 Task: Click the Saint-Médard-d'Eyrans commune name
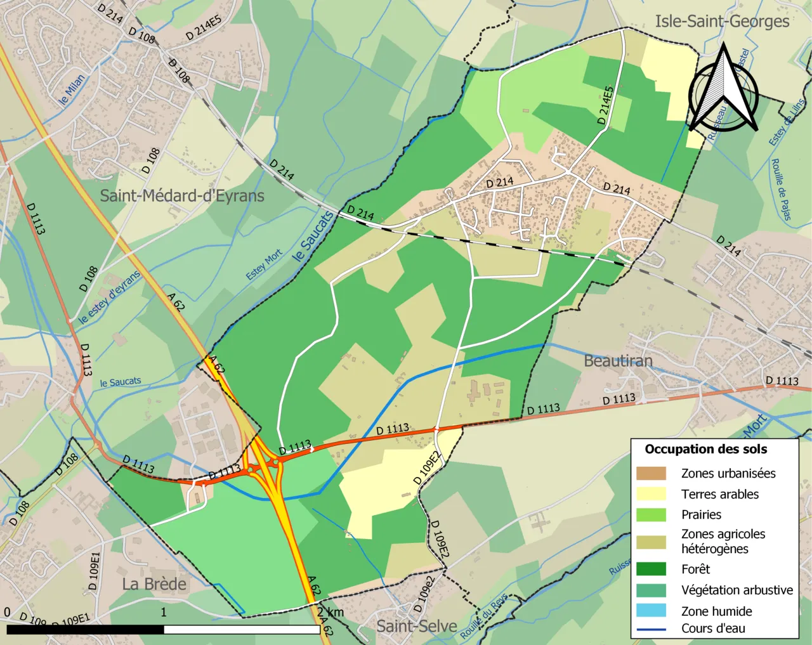coord(182,195)
